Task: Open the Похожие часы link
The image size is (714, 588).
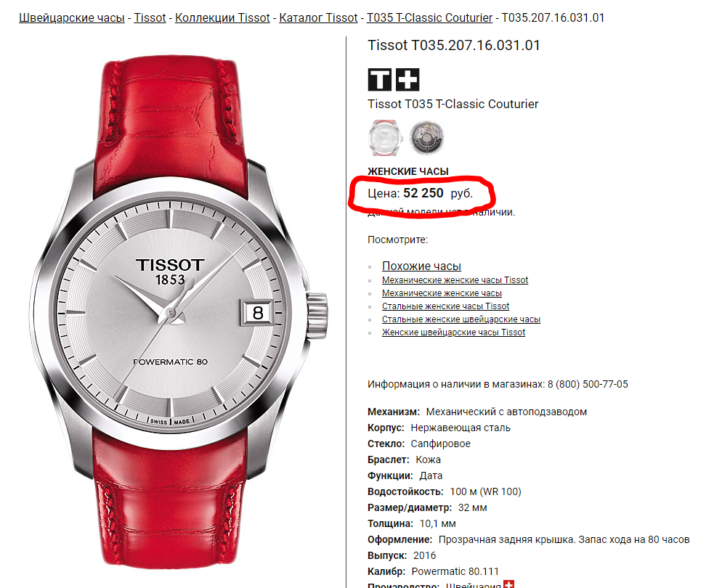Action: click(x=422, y=266)
